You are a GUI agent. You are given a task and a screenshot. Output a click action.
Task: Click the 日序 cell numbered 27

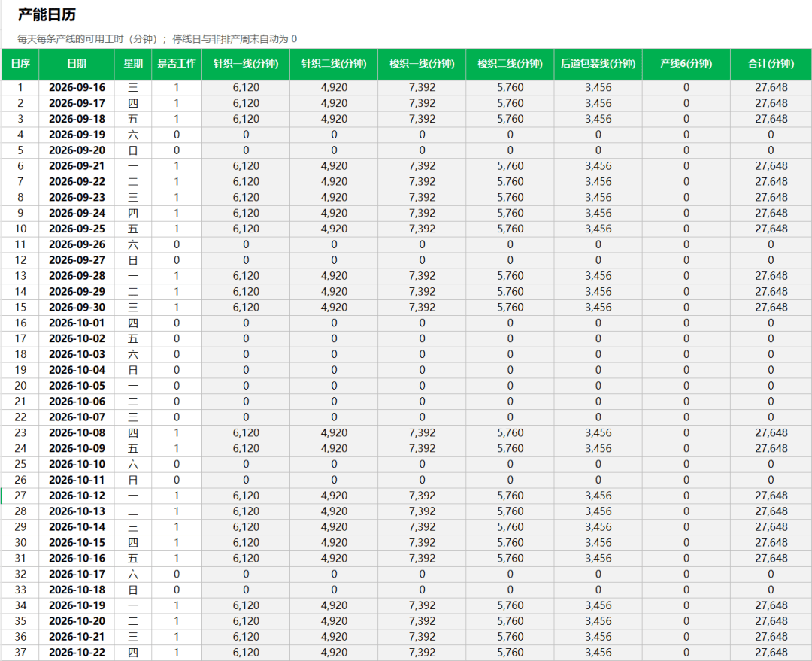[20, 496]
